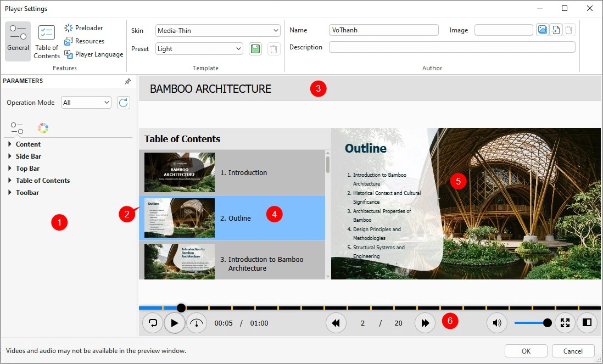Viewport: 603px width, 364px height.
Task: Switch to the Table of Contents tab
Action: click(x=46, y=41)
